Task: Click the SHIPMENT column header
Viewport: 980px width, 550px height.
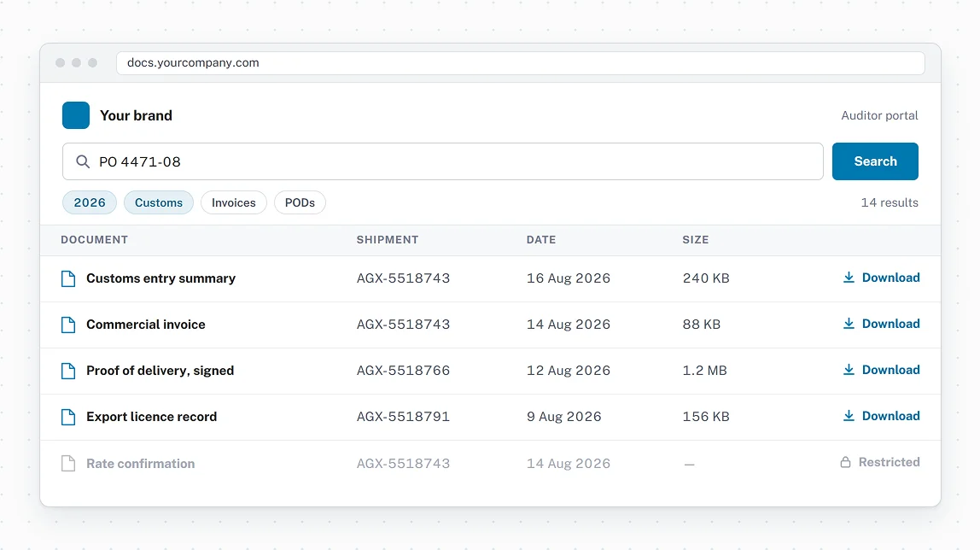Action: click(388, 240)
